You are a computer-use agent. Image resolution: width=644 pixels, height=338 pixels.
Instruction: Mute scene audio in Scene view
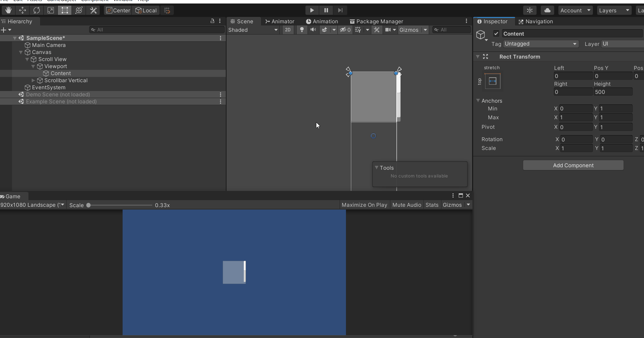[313, 30]
